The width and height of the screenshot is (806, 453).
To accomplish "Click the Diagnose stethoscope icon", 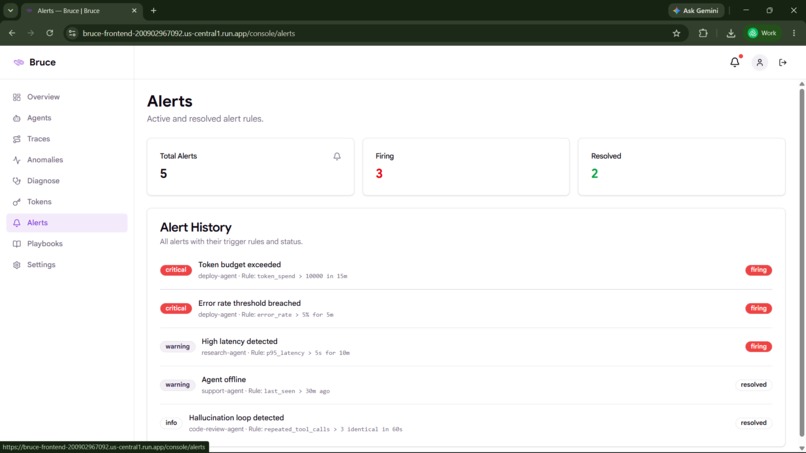I will [17, 181].
